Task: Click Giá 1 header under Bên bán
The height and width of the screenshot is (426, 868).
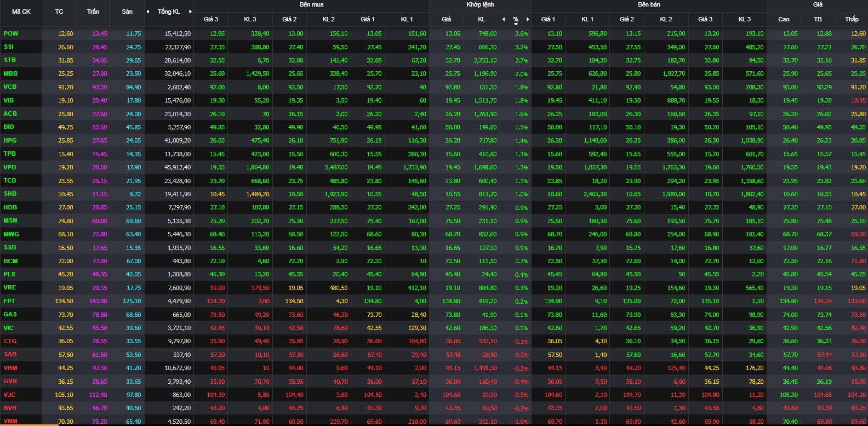Action: [548, 19]
